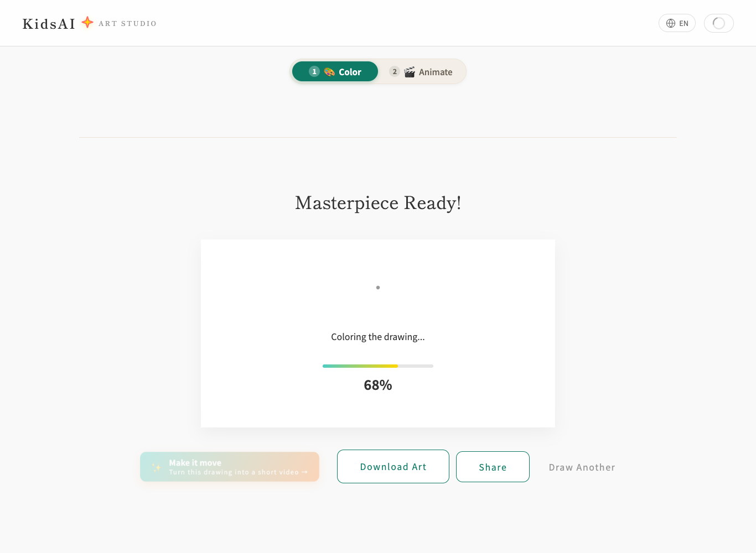Click the coloring progress bar
756x553 pixels.
coord(378,366)
